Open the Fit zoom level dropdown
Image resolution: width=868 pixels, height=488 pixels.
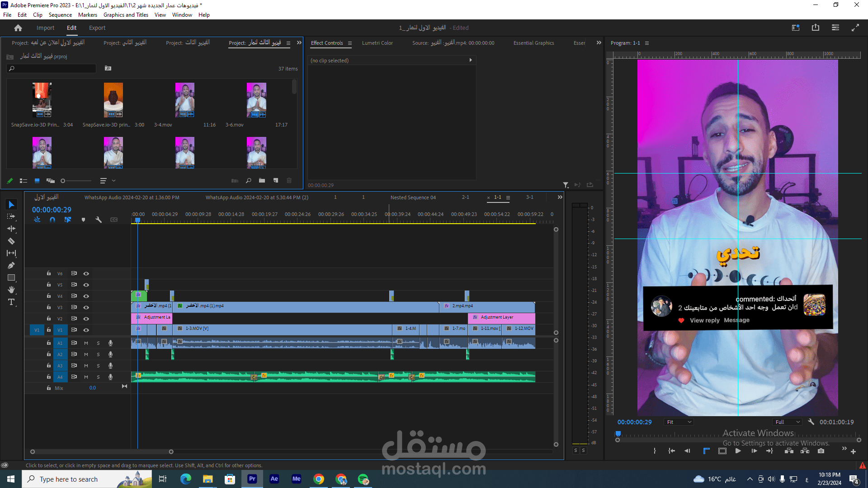(x=679, y=422)
